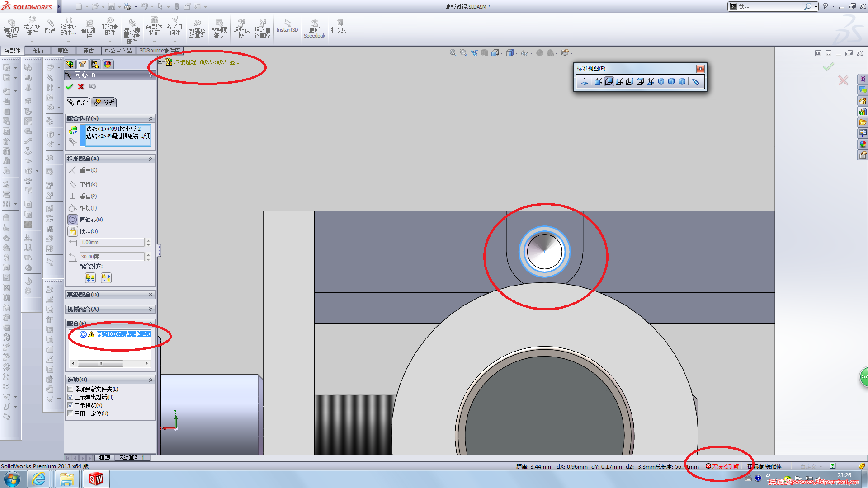This screenshot has width=868, height=488.
Task: Click the 移动零部件 (Move Component) icon
Action: pyautogui.click(x=110, y=26)
